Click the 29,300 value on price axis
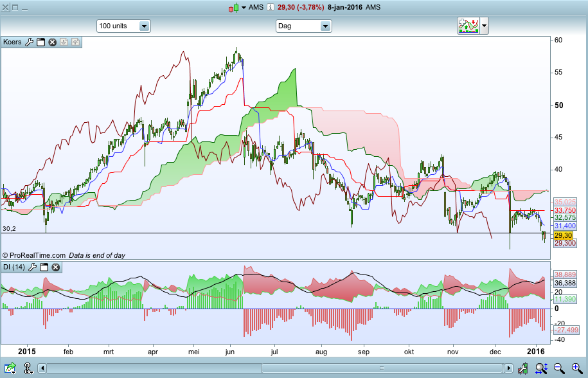This screenshot has width=588, height=378. [x=565, y=244]
